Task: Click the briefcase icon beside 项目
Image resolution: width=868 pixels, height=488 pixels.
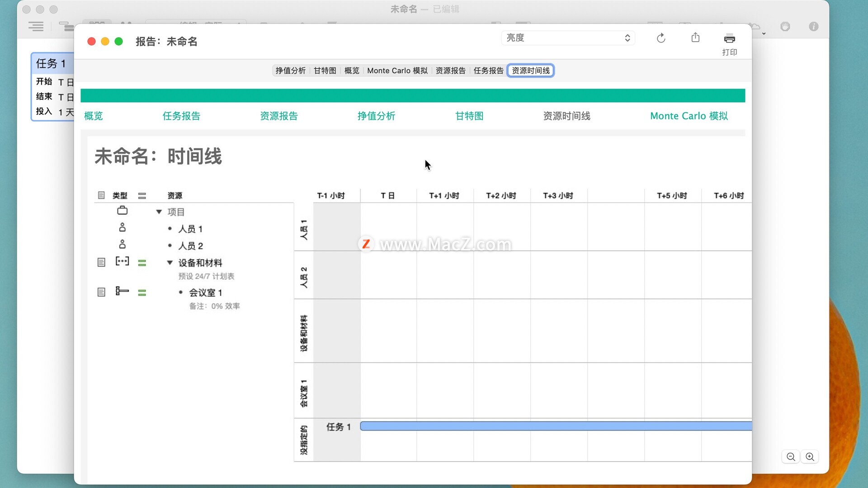Action: click(122, 211)
